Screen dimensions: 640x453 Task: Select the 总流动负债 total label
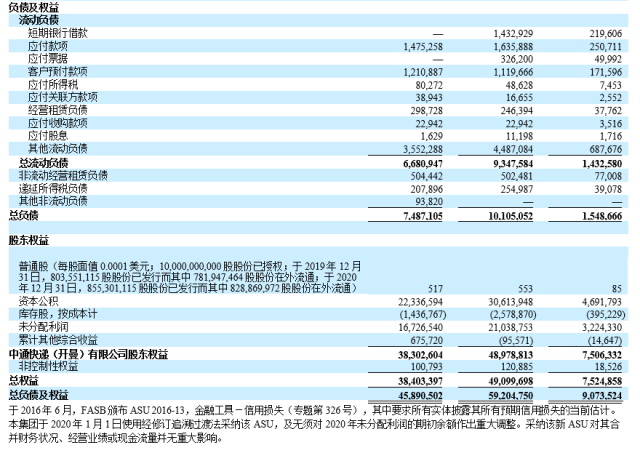43,163
